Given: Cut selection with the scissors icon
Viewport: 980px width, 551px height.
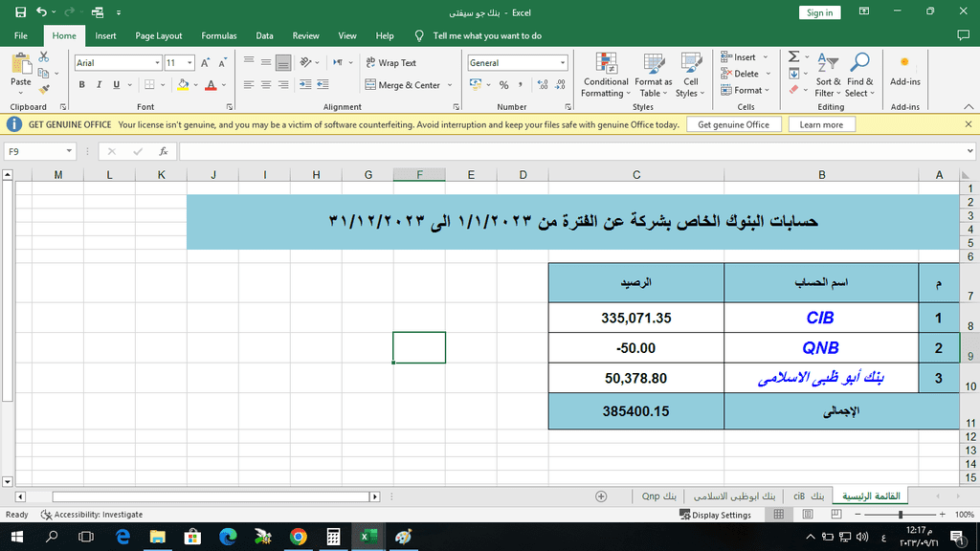Looking at the screenshot, I should coord(44,57).
